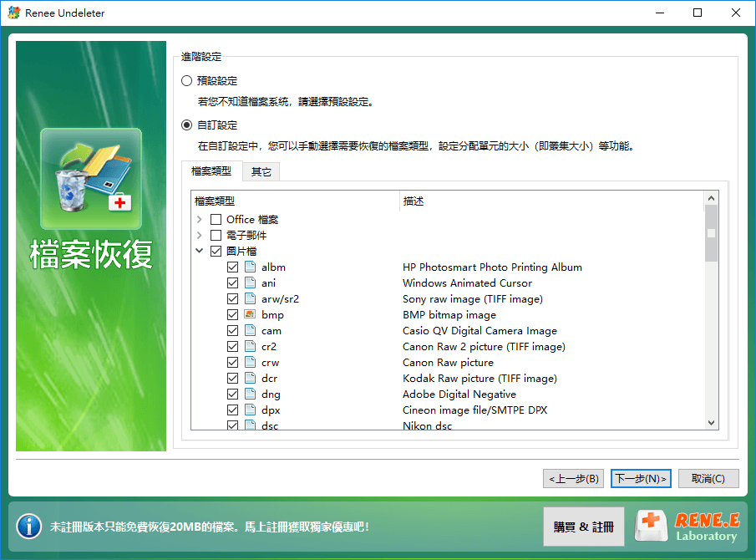The width and height of the screenshot is (756, 560).
Task: Select 'Kodak Raw picture (TIFF image)' text
Action: pos(479,378)
